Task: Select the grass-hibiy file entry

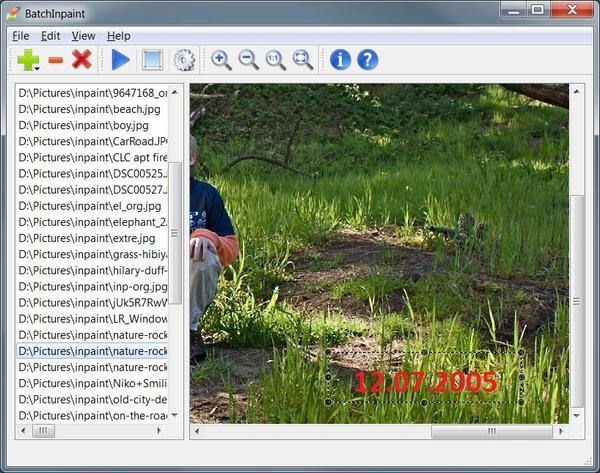Action: [x=92, y=254]
